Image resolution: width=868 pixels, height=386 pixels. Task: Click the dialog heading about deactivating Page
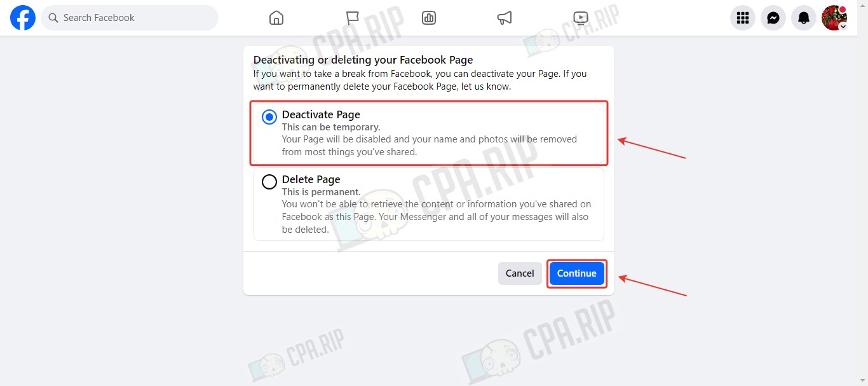tap(363, 60)
